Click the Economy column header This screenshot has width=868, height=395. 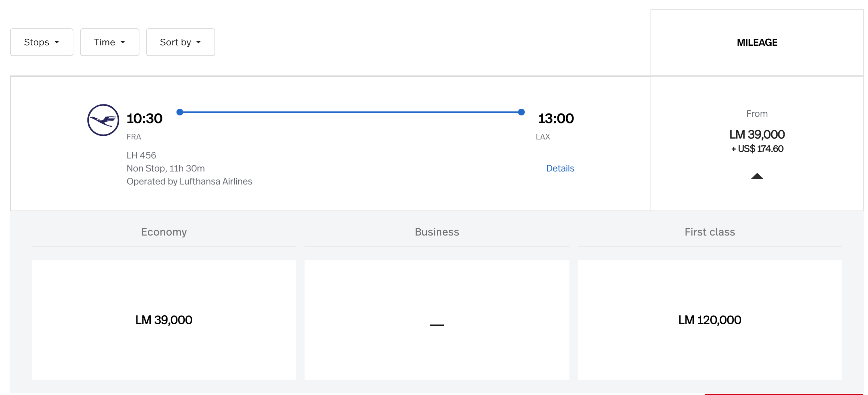[x=164, y=232]
